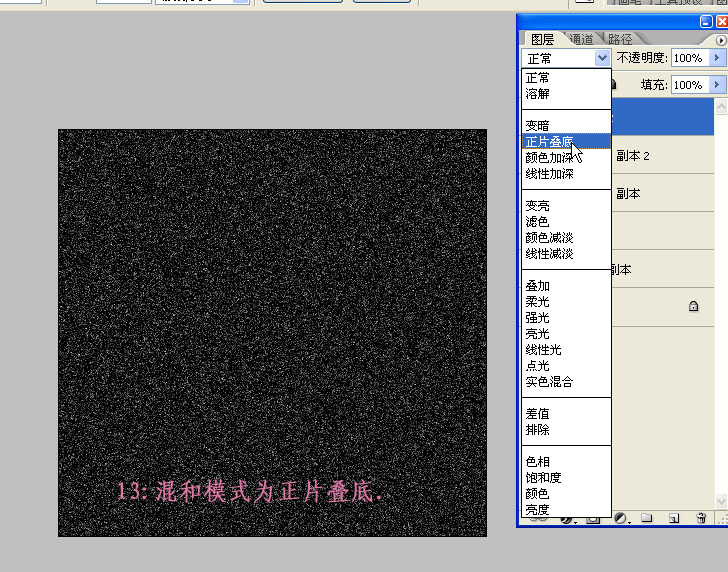Click the layers list scroll-down arrow

721,500
